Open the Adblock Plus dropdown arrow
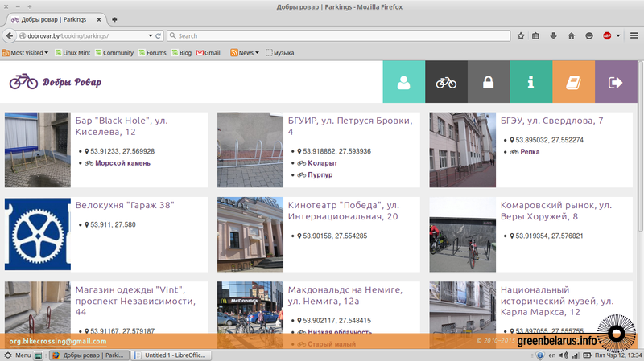The height and width of the screenshot is (361, 644). pyautogui.click(x=618, y=35)
